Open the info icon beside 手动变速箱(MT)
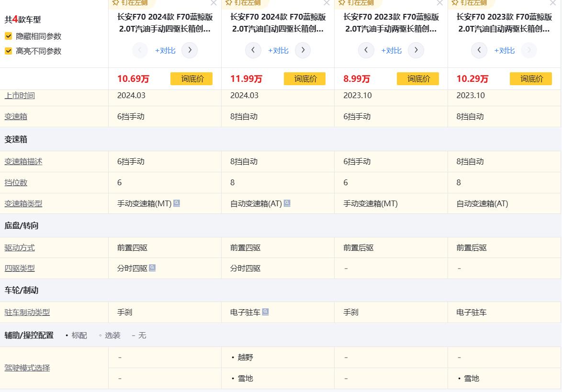This screenshot has width=562, height=392. coord(177,203)
